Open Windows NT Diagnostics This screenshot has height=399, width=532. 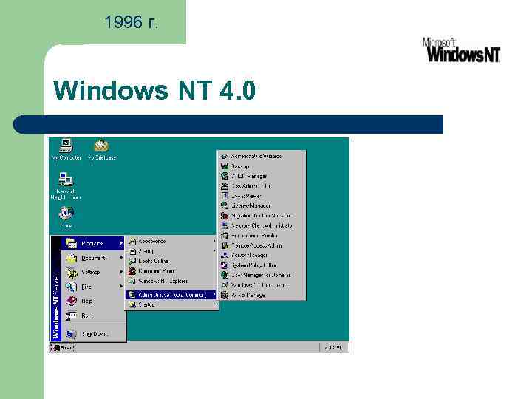pyautogui.click(x=262, y=285)
